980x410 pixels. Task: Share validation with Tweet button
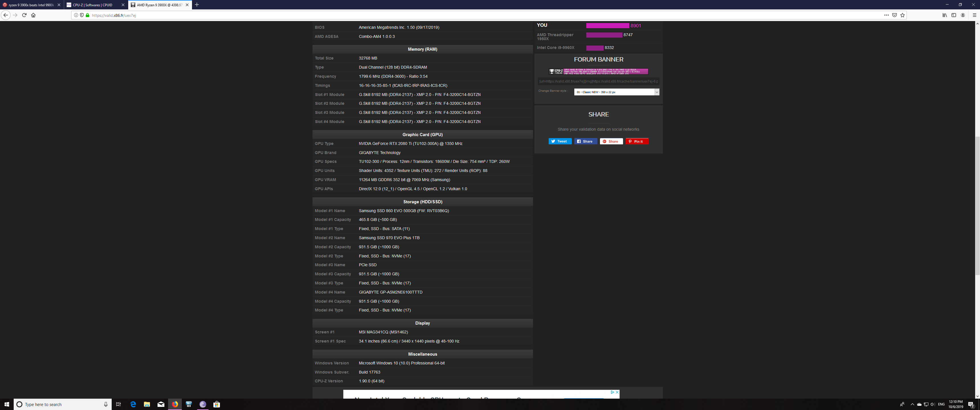(560, 142)
